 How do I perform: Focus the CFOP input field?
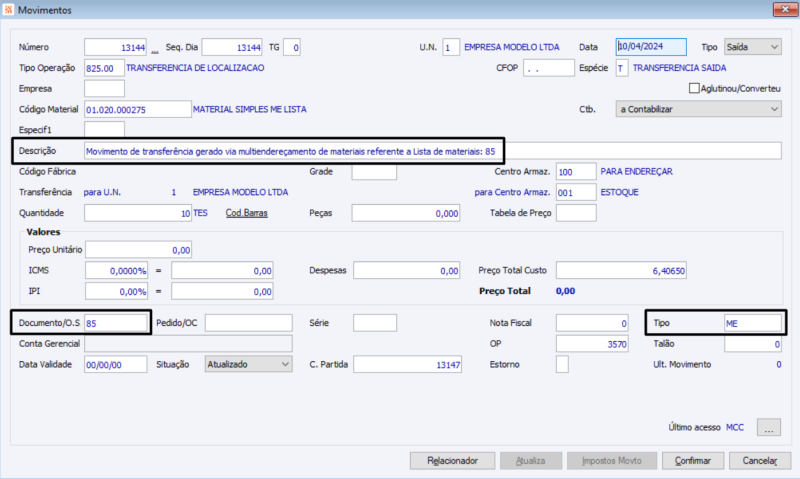coord(548,68)
